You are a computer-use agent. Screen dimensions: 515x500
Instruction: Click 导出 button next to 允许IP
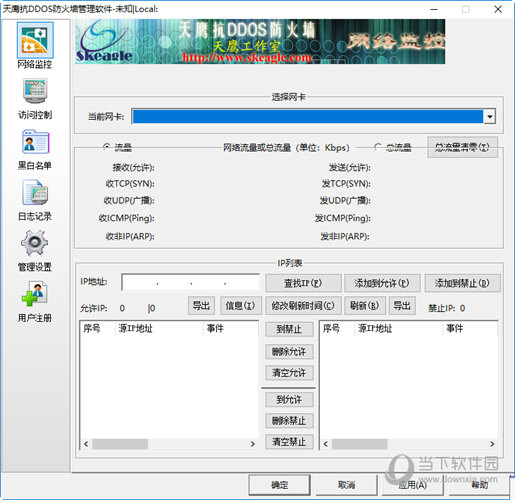coord(201,305)
